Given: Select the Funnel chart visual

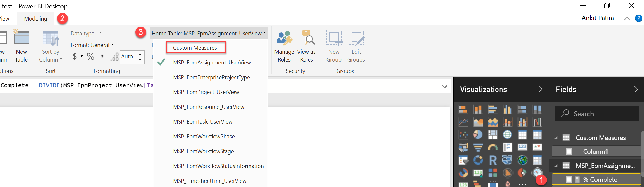Looking at the screenshot, I should [x=478, y=147].
